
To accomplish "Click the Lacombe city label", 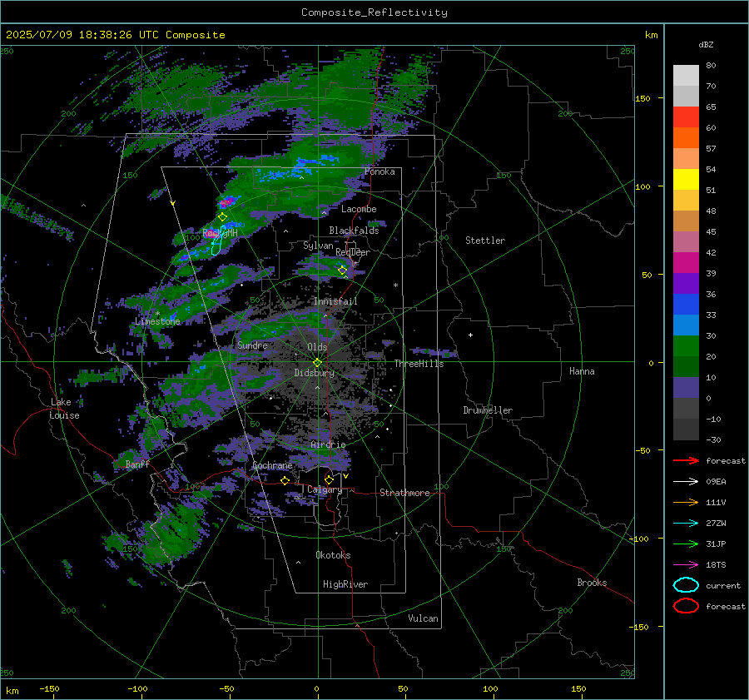I will (359, 209).
